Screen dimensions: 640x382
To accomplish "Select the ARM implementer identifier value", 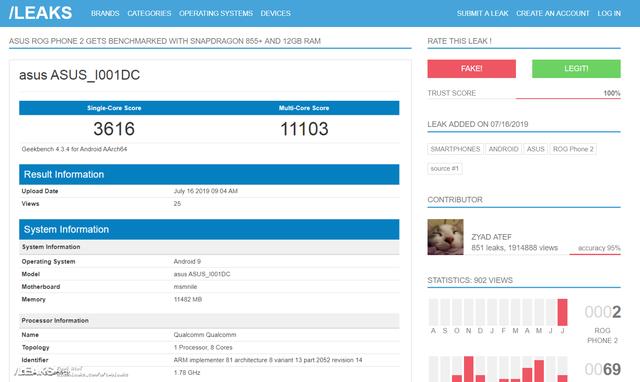I will coord(268,360).
